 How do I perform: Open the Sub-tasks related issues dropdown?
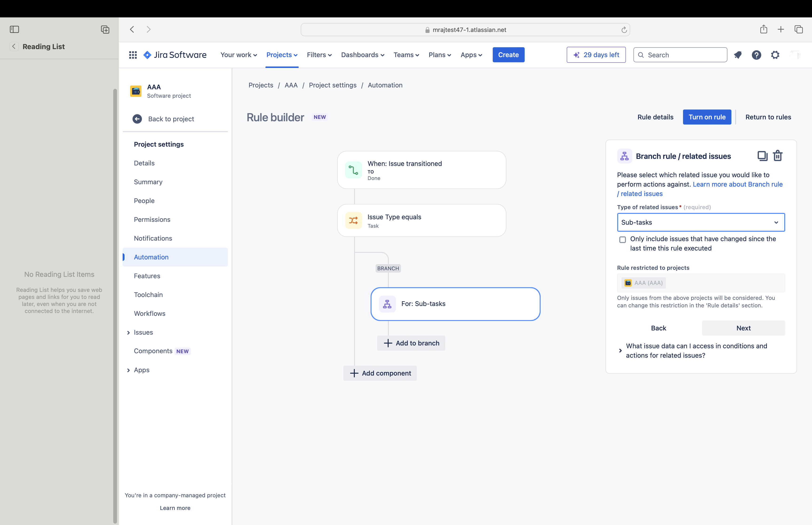pyautogui.click(x=700, y=222)
